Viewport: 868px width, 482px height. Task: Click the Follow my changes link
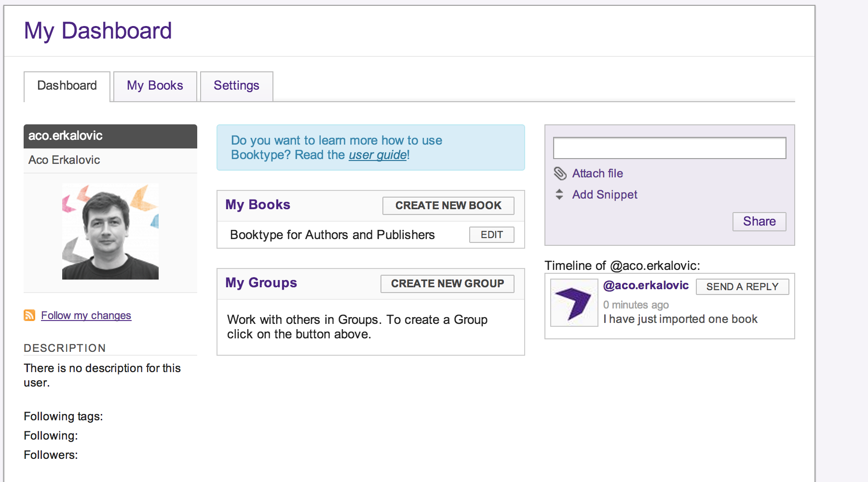86,315
